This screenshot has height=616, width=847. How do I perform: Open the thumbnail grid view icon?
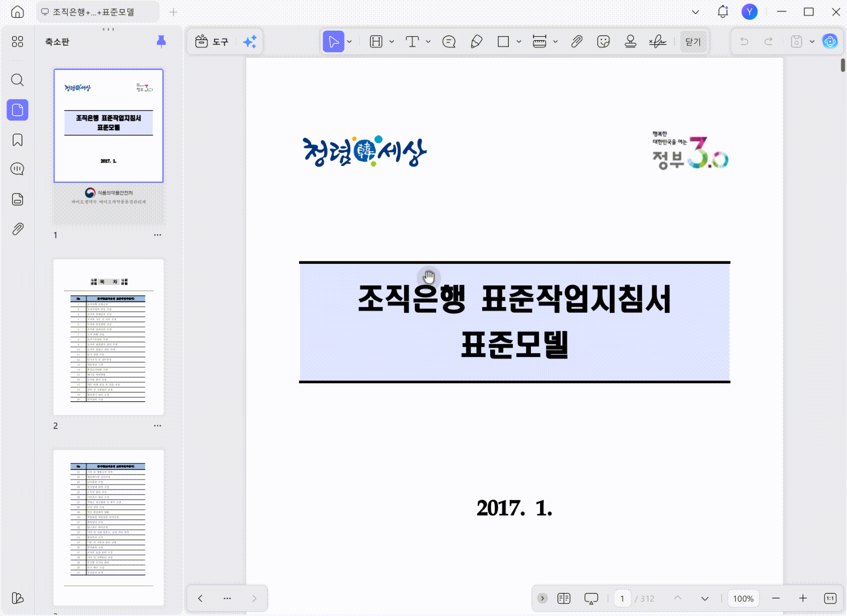click(x=18, y=42)
